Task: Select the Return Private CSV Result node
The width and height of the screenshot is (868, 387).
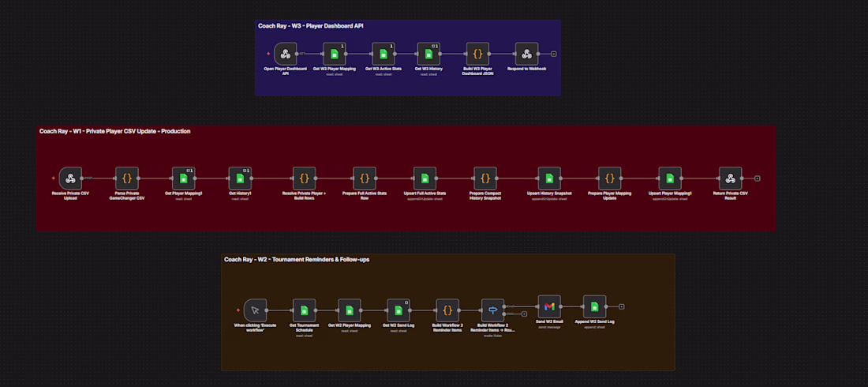Action: pyautogui.click(x=730, y=178)
